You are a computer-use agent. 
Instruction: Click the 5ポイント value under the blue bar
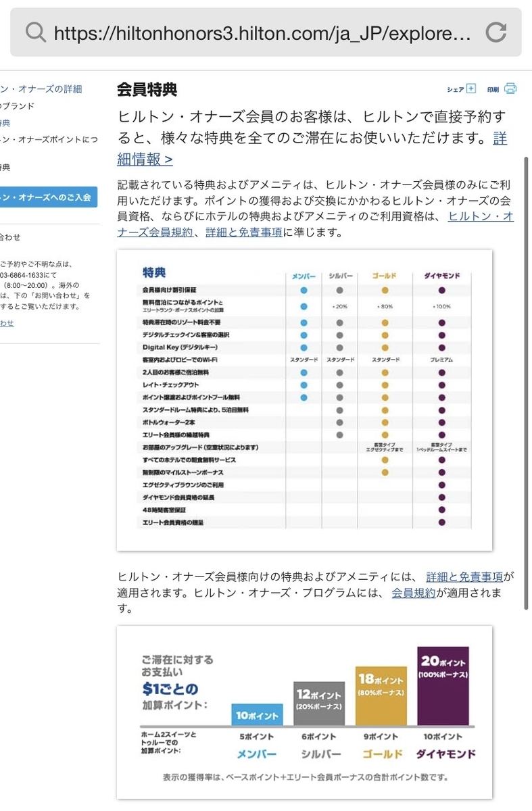tap(257, 737)
